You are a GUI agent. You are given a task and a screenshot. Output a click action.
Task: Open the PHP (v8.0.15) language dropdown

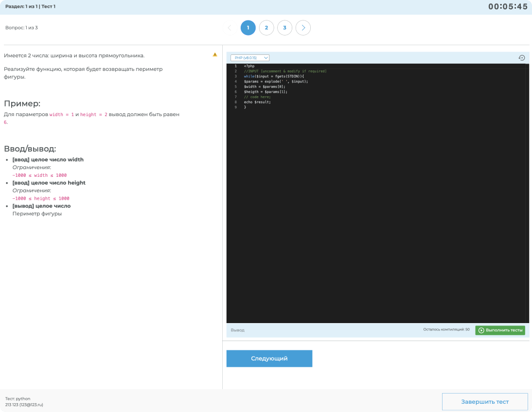tap(249, 58)
